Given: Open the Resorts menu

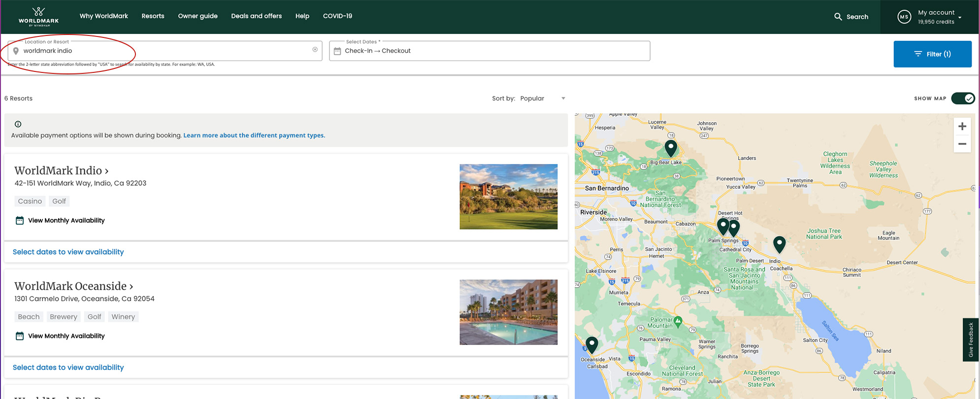Looking at the screenshot, I should point(153,16).
